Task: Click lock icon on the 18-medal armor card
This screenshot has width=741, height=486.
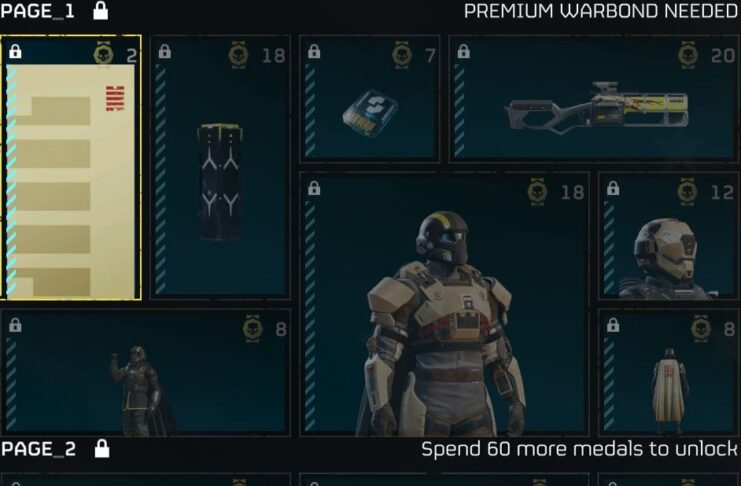Action: tap(314, 188)
